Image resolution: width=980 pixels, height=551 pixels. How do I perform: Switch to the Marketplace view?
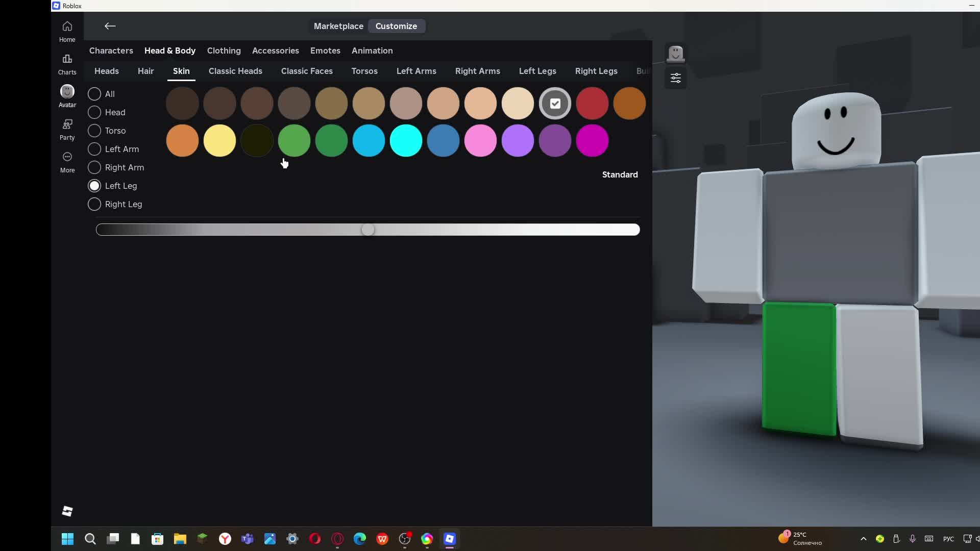pos(338,26)
